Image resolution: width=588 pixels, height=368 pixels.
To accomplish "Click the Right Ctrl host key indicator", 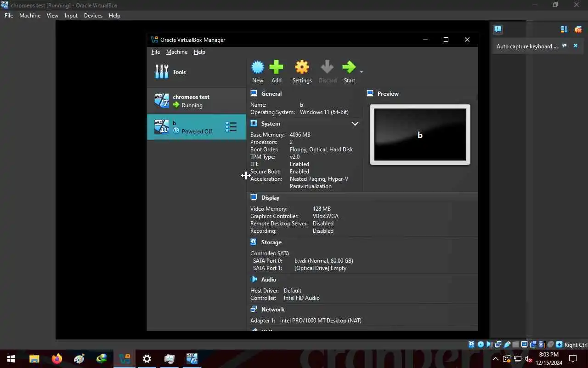I will click(576, 345).
